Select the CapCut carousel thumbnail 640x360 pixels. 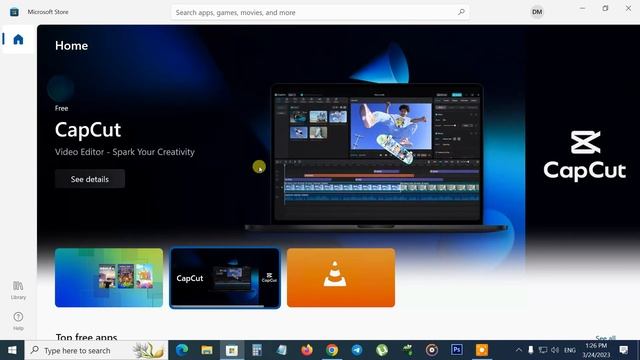tap(225, 278)
